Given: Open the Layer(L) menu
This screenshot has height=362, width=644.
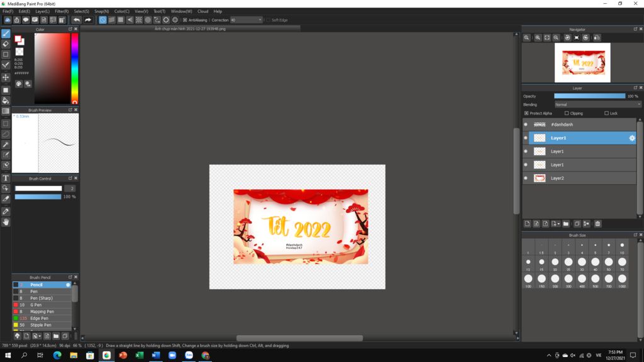Looking at the screenshot, I should [x=42, y=11].
